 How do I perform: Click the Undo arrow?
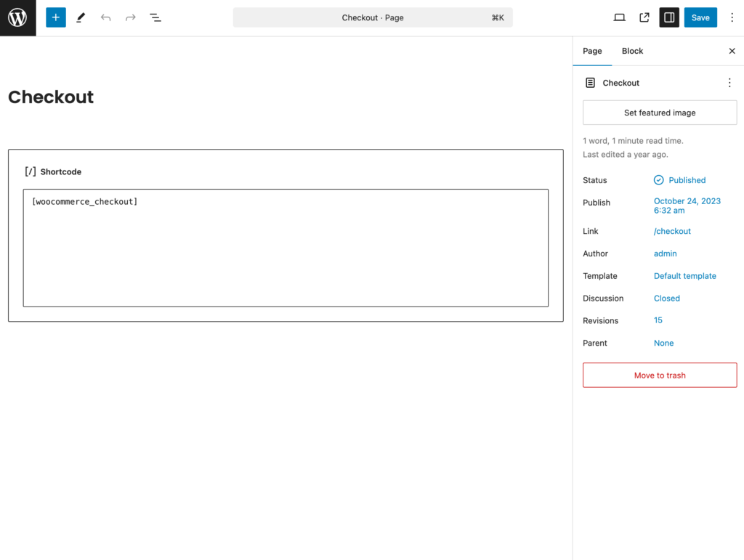[106, 17]
